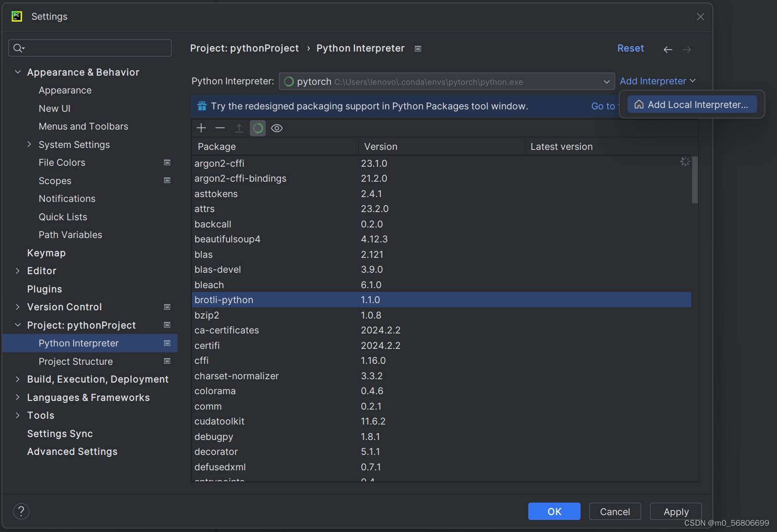Click the Apply button
Screen dimensions: 777x532
[676, 511]
